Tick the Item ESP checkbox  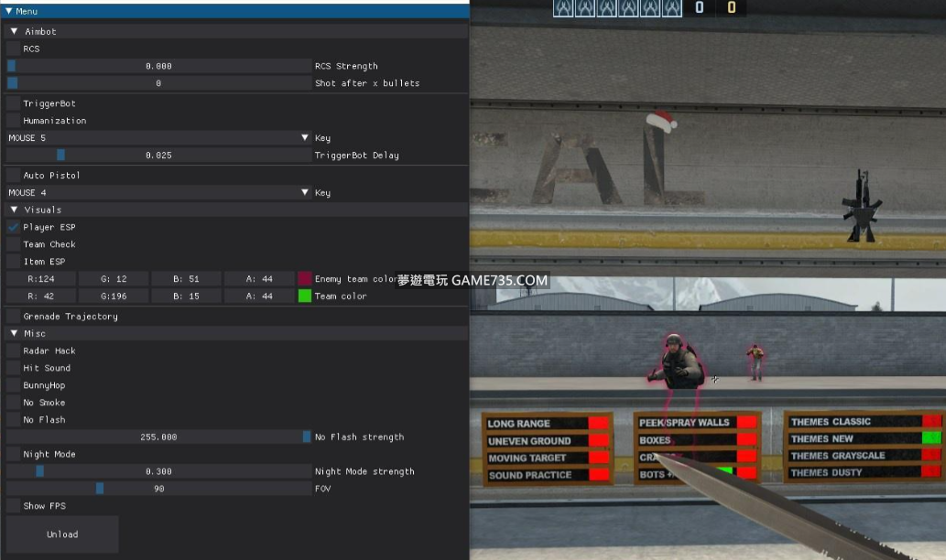13,262
